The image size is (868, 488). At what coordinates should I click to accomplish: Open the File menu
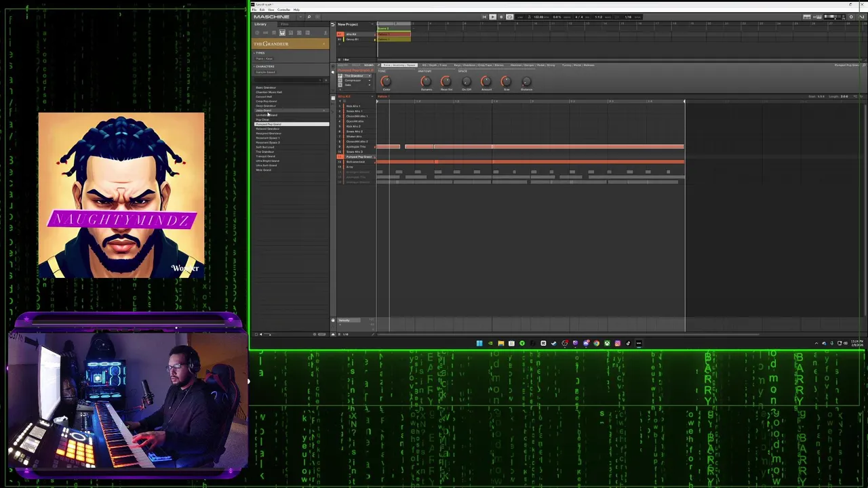coord(254,9)
